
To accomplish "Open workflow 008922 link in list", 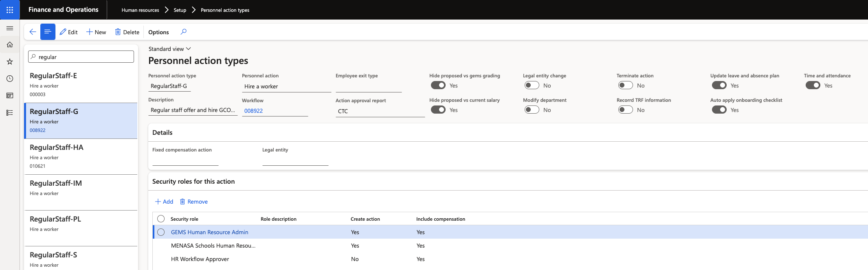I will tap(37, 130).
